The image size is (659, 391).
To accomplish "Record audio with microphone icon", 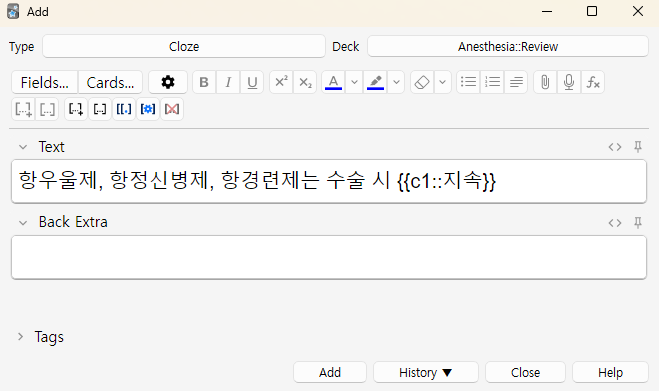I will (569, 82).
